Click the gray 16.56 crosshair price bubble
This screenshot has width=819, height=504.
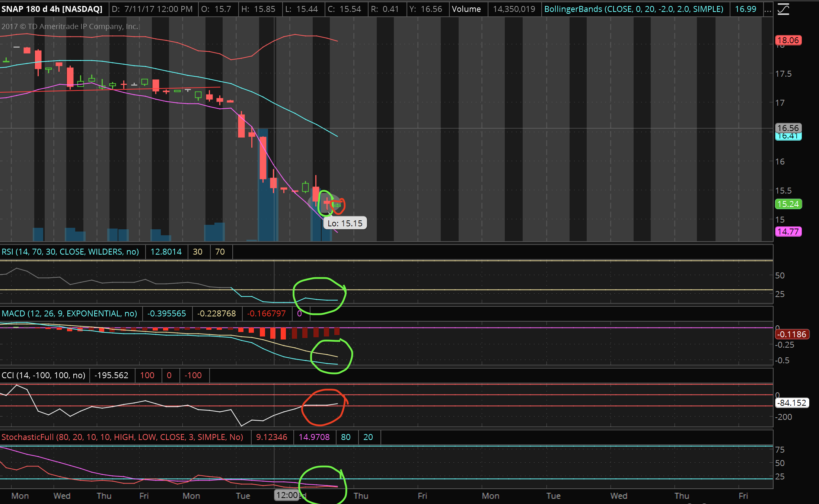(788, 128)
